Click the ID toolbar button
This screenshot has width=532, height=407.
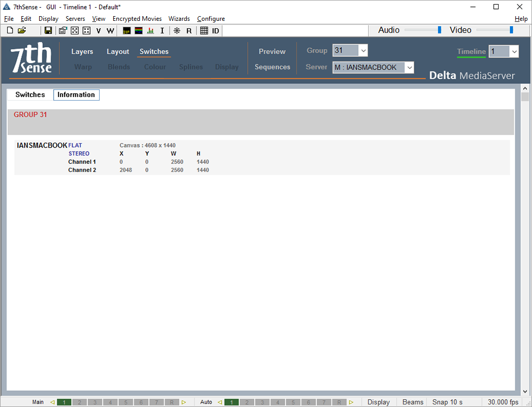[215, 31]
